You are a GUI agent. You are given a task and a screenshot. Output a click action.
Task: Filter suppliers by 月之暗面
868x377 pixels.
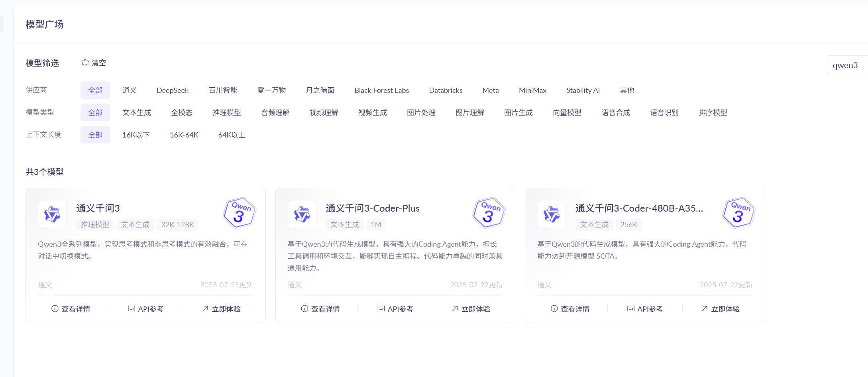pos(320,90)
